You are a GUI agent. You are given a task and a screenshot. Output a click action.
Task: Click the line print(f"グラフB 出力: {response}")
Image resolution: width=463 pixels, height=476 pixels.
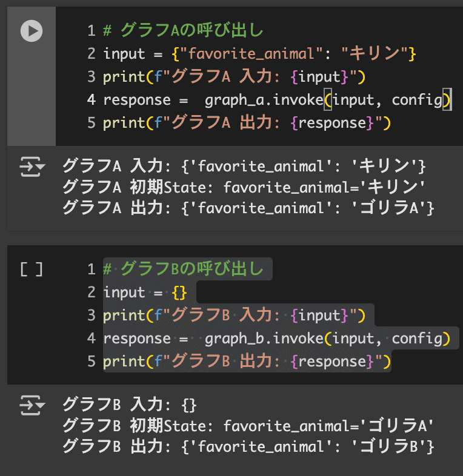click(x=247, y=362)
